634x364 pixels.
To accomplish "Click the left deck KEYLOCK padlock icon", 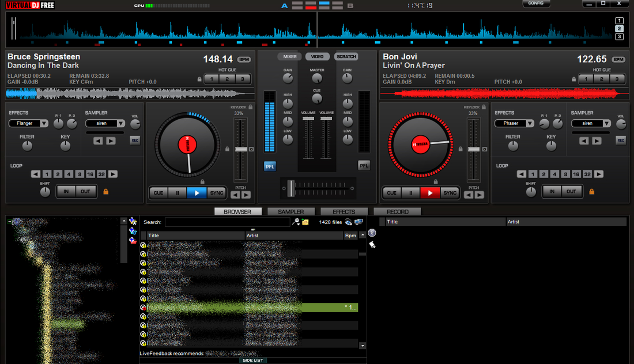I will click(x=251, y=107).
